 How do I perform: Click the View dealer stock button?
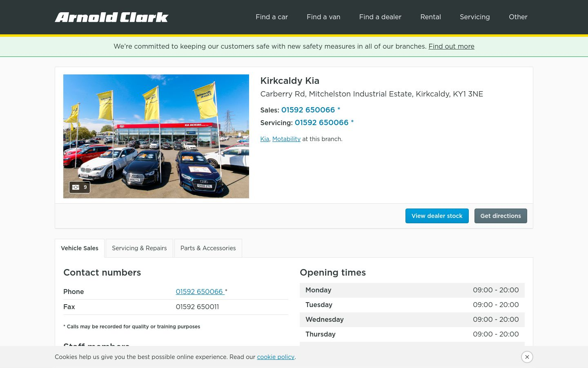tap(437, 216)
